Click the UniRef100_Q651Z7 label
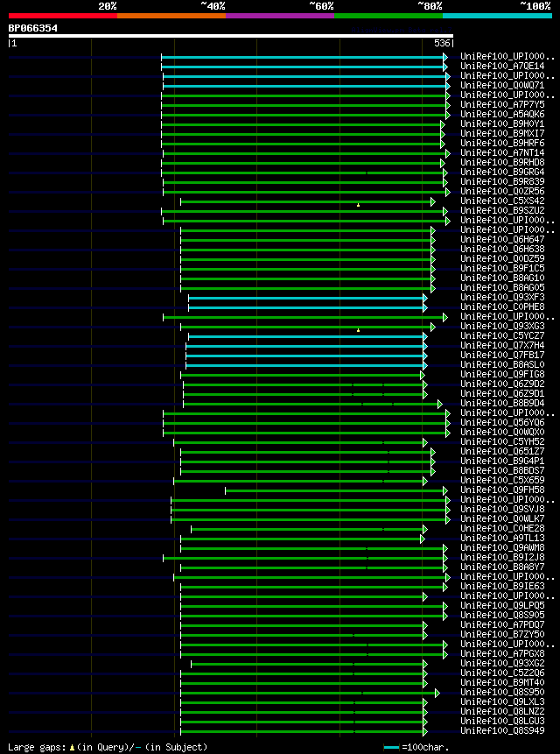 point(502,452)
